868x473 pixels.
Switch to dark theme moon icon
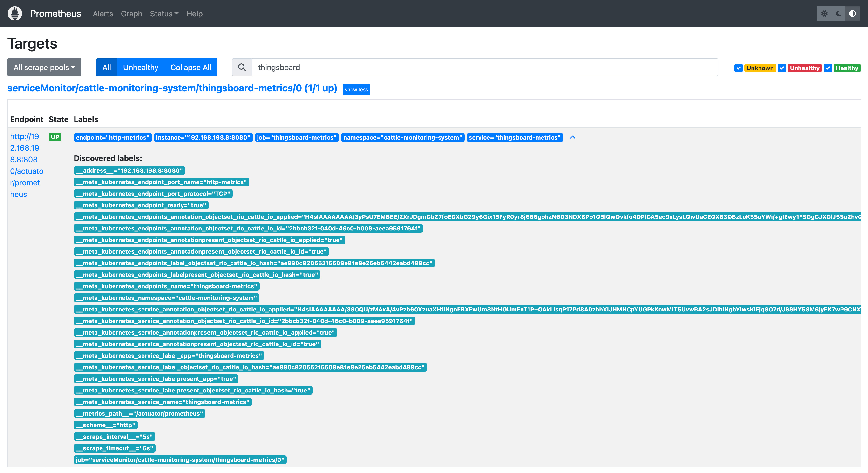[838, 14]
